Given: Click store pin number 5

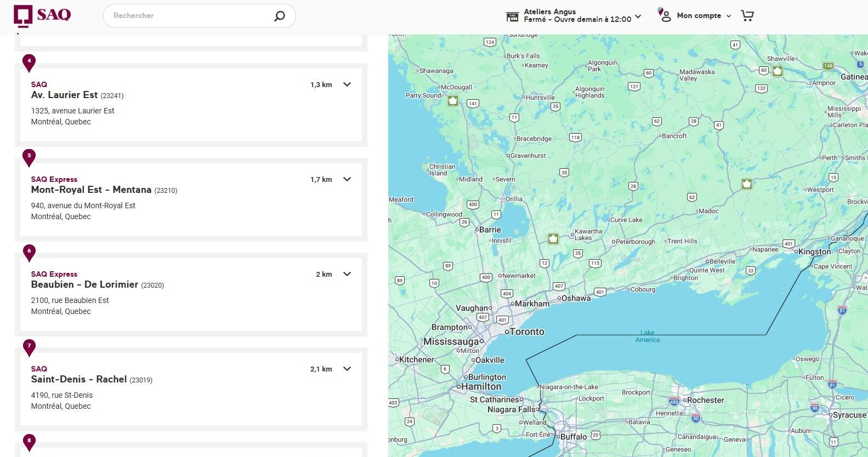Looking at the screenshot, I should pos(29,157).
